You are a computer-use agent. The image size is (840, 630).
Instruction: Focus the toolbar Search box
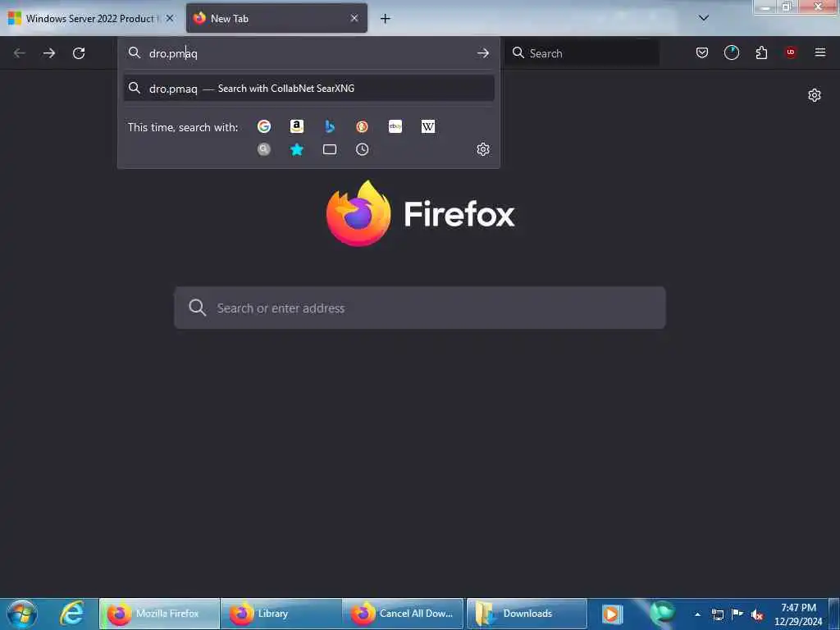(x=582, y=53)
